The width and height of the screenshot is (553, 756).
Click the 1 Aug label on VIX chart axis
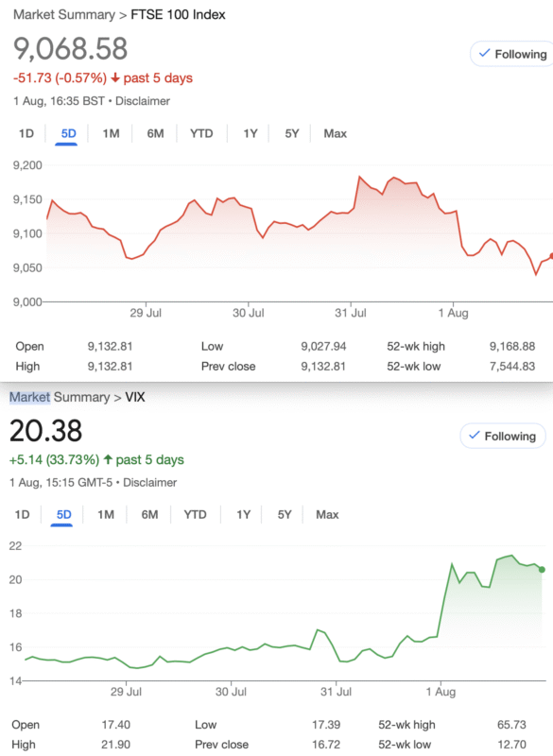click(x=441, y=692)
